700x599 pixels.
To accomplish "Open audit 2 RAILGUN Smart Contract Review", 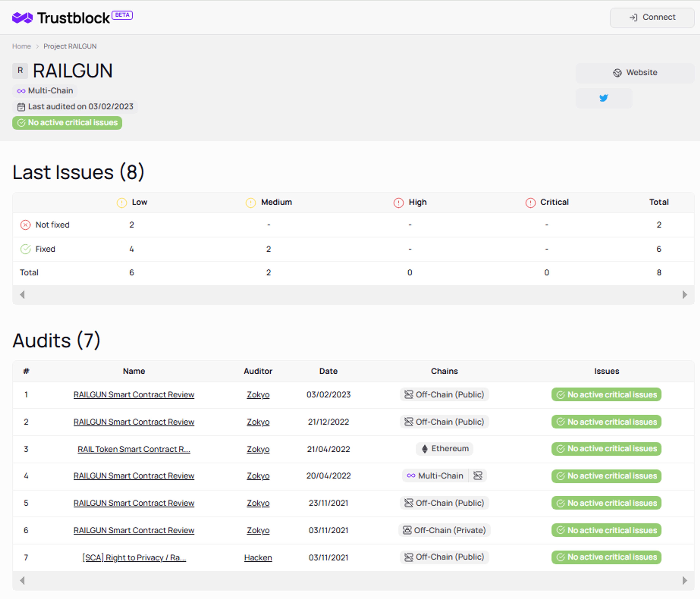I will tap(134, 422).
